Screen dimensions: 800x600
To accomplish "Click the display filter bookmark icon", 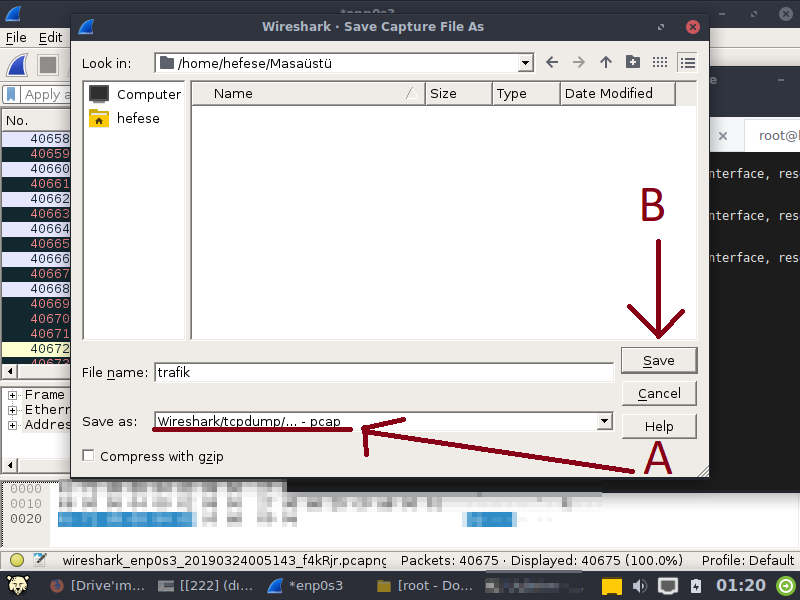I will 11,94.
